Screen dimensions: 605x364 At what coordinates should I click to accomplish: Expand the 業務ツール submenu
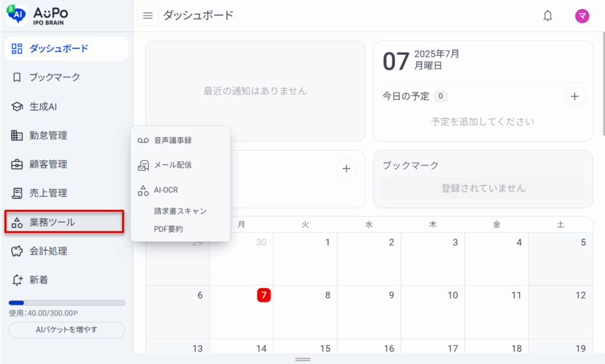tap(64, 222)
